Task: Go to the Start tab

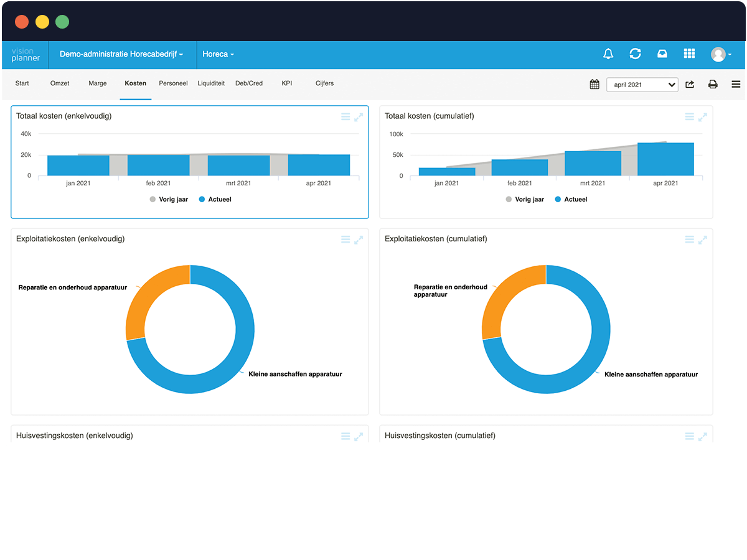Action: pos(22,83)
